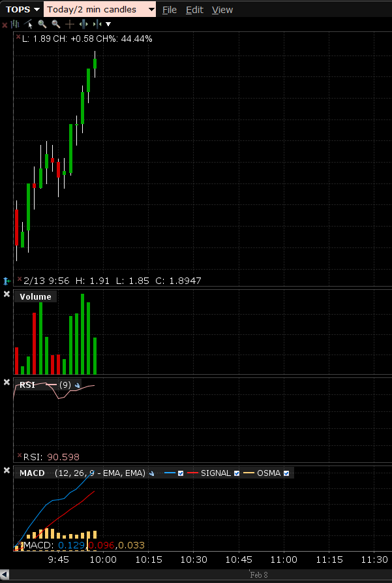The width and height of the screenshot is (392, 583).
Task: Click the H: 1.91 high value
Action: point(93,281)
